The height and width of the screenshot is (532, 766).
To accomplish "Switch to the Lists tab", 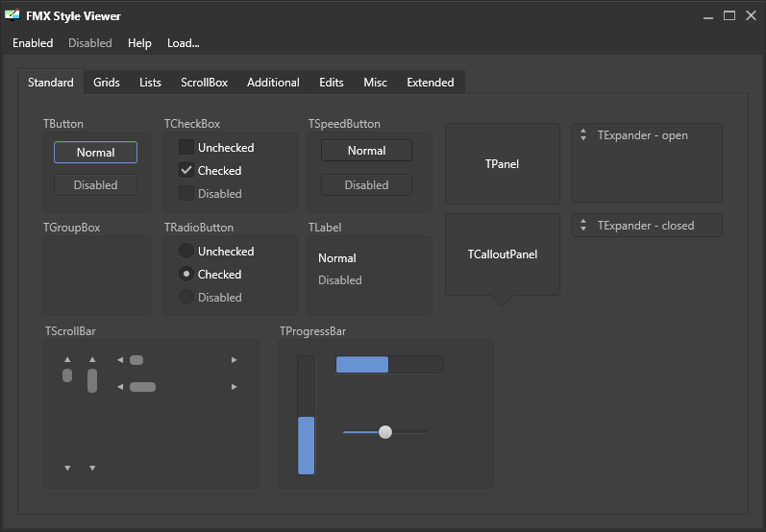I will (x=150, y=82).
